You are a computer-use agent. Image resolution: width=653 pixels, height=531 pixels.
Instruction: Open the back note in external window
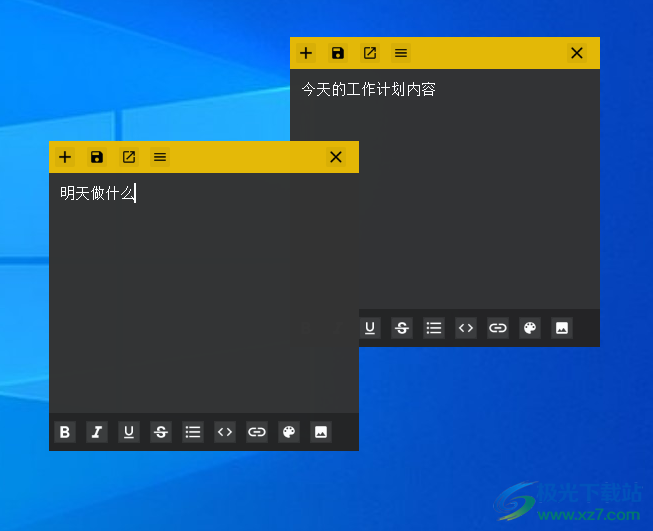370,53
